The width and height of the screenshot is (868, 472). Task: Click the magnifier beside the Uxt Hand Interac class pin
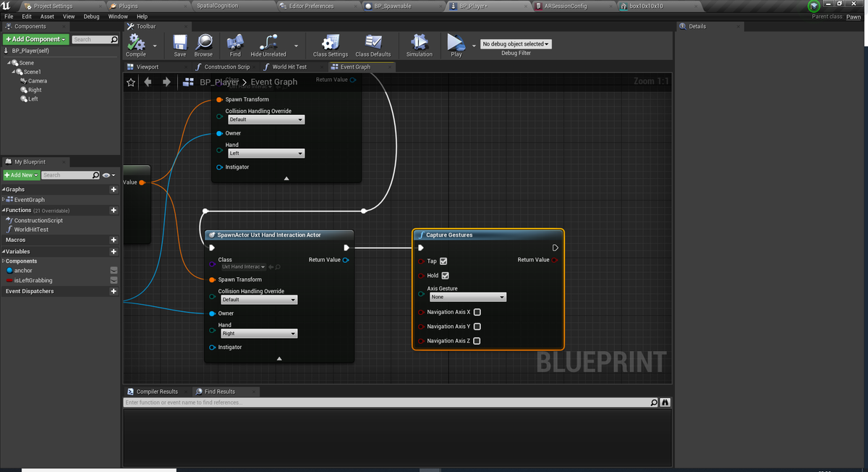[x=278, y=267]
